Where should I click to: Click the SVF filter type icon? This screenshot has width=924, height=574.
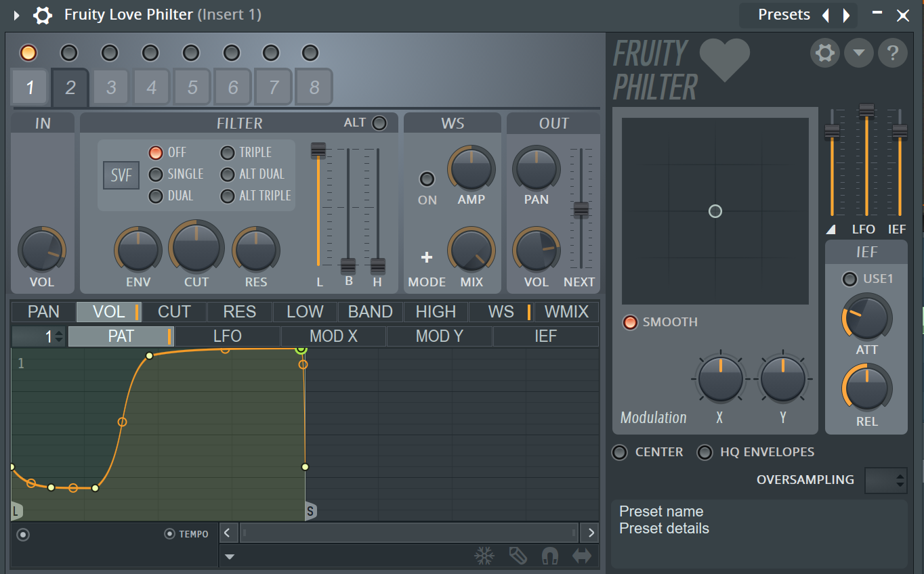pos(121,175)
